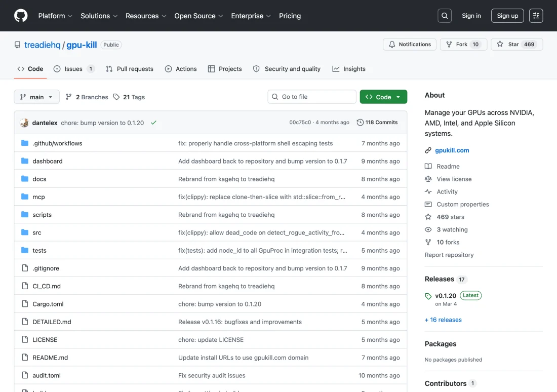Screen dimensions: 557x392
Task: Click the link icon beside gpukill.com
Action: [x=428, y=150]
